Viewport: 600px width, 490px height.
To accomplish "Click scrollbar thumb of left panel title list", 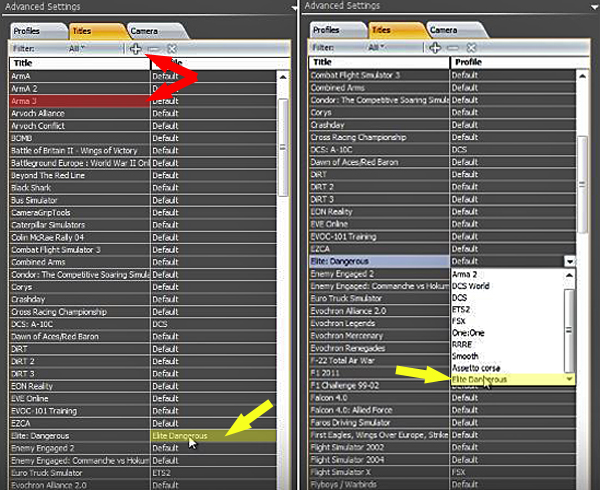I will point(283,148).
